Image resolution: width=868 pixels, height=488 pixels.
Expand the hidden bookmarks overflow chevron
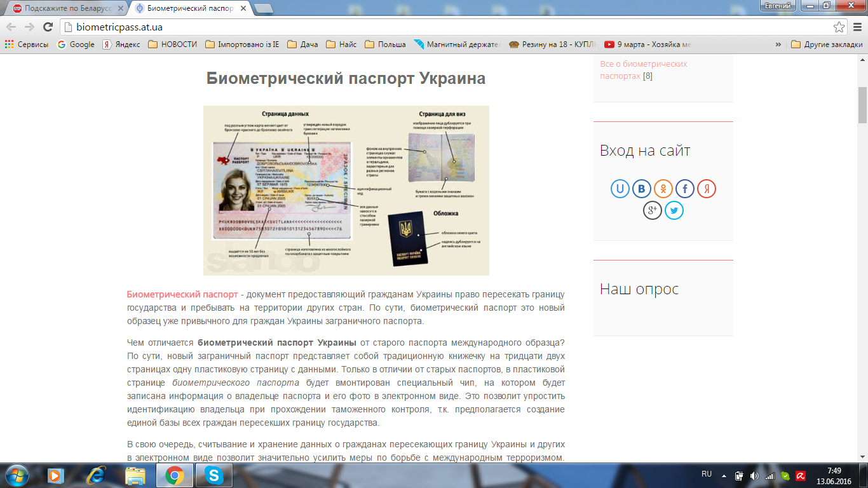pos(778,44)
